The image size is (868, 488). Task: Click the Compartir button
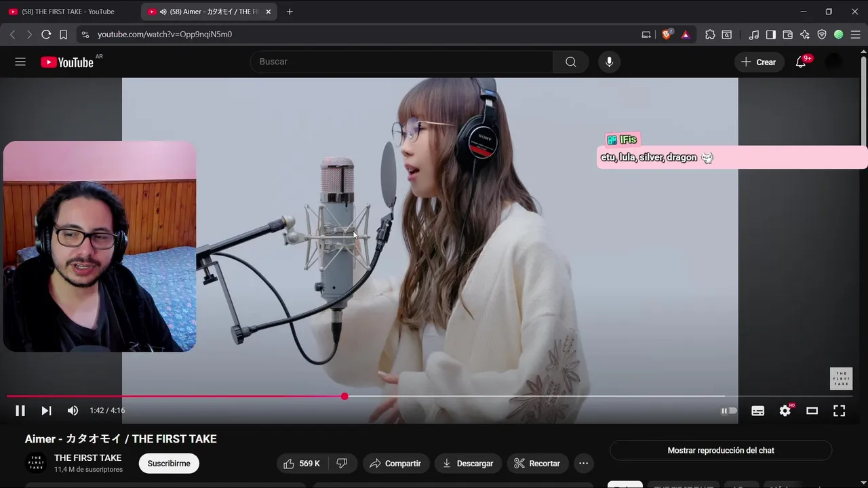point(395,464)
